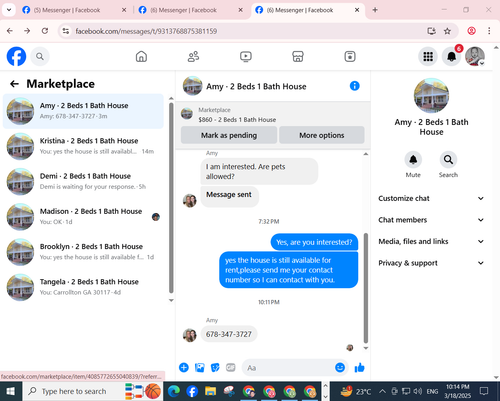The image size is (500, 401).
Task: Open the Gaming icon in top navigation
Action: pyautogui.click(x=350, y=56)
